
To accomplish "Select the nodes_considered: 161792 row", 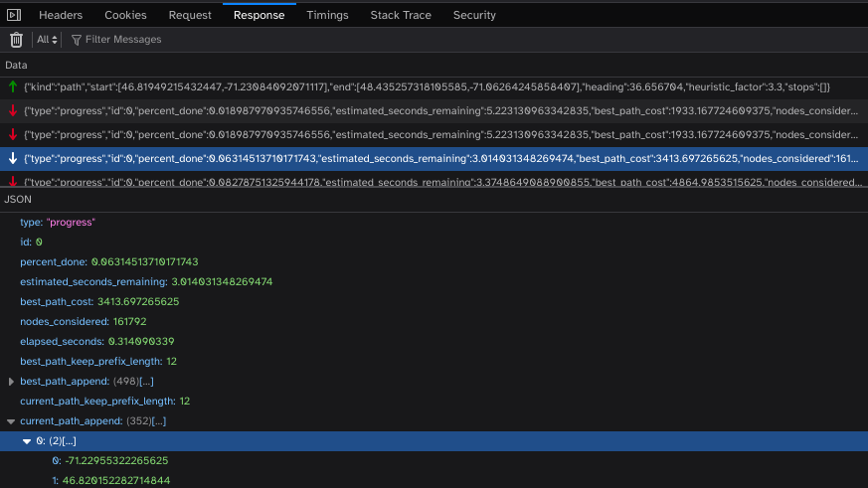I will click(x=434, y=321).
